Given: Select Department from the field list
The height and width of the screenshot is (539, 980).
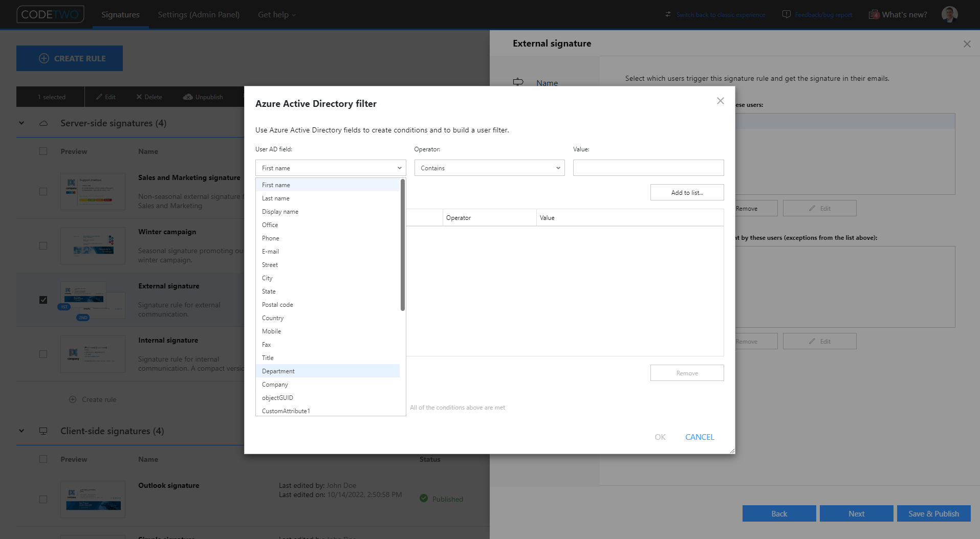Looking at the screenshot, I should (328, 371).
